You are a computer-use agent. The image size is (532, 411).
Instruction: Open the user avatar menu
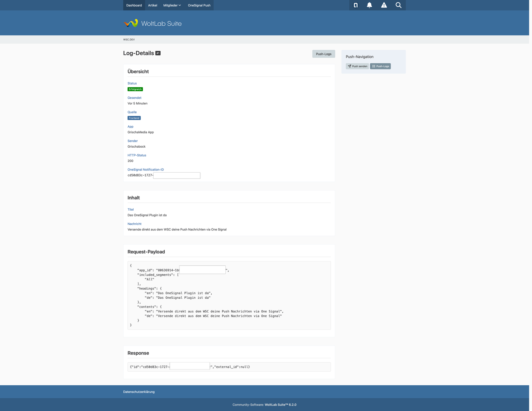pos(356,5)
